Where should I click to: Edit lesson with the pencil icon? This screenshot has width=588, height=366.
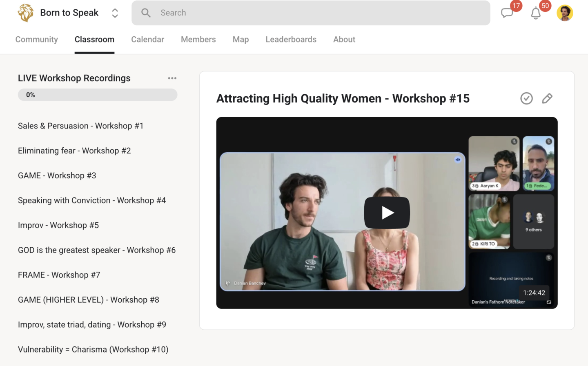pyautogui.click(x=547, y=98)
